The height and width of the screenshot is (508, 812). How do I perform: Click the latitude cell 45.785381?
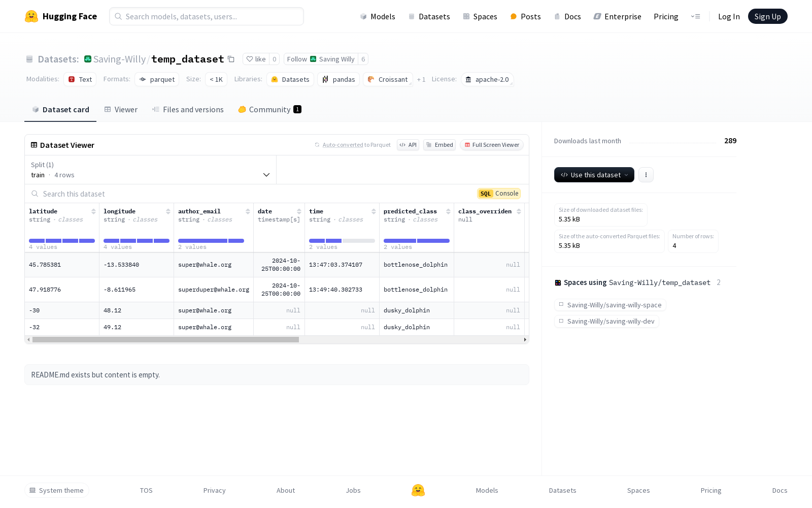(62, 265)
